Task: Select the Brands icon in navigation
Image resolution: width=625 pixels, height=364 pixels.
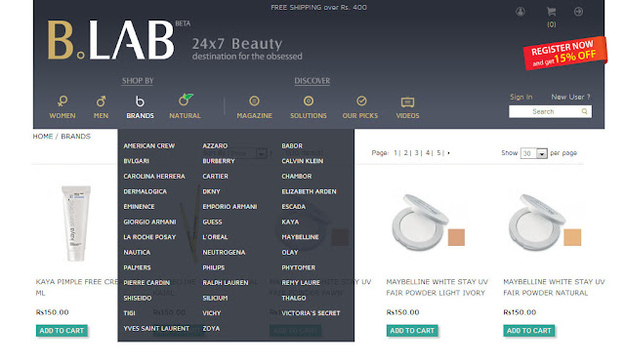Action: tap(140, 101)
